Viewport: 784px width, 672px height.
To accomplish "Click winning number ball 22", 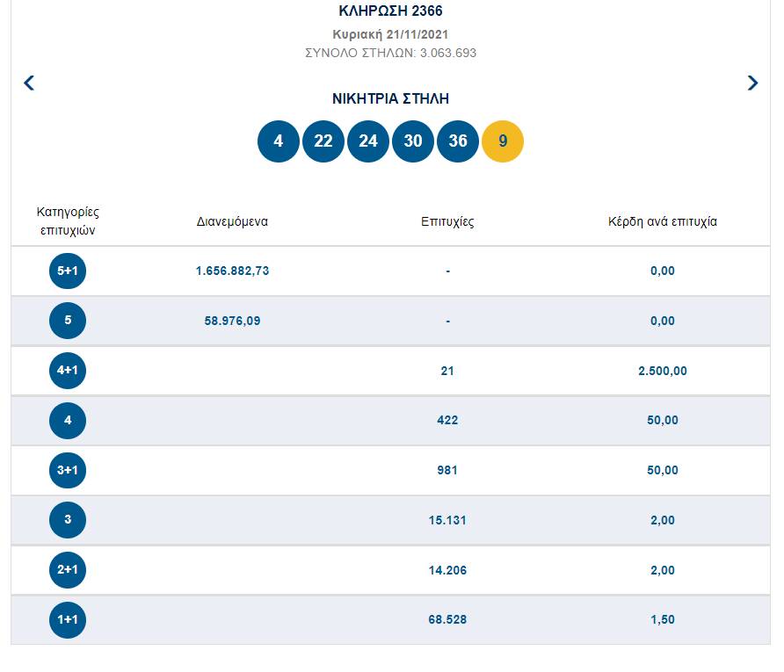I will point(323,141).
